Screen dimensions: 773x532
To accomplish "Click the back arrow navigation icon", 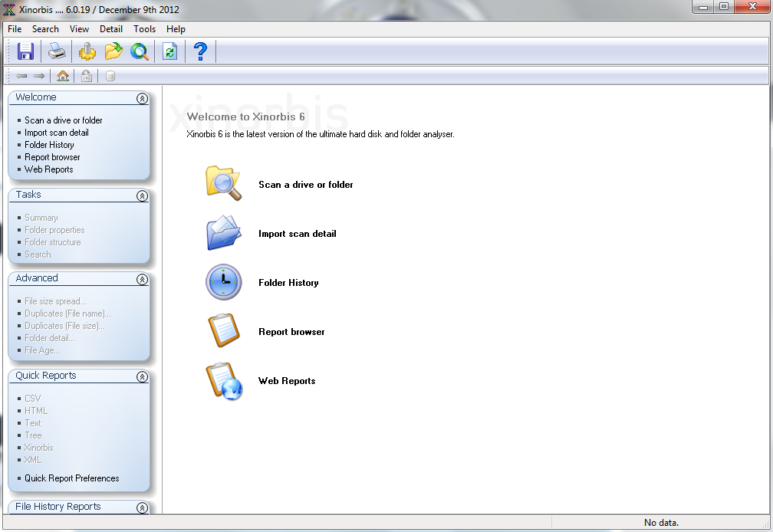I will point(21,76).
